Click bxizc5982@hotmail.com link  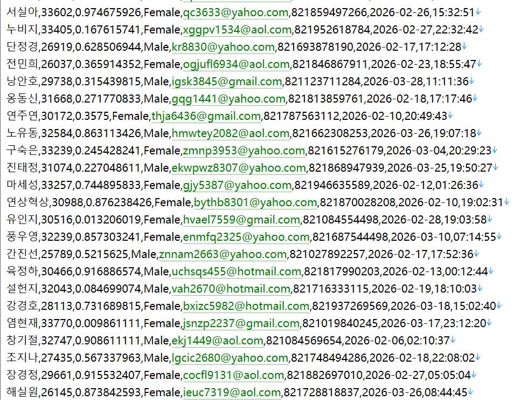click(246, 306)
